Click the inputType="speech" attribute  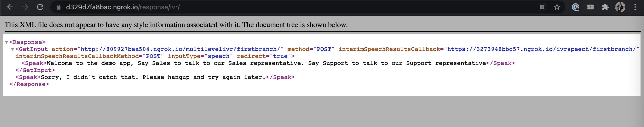(201, 56)
